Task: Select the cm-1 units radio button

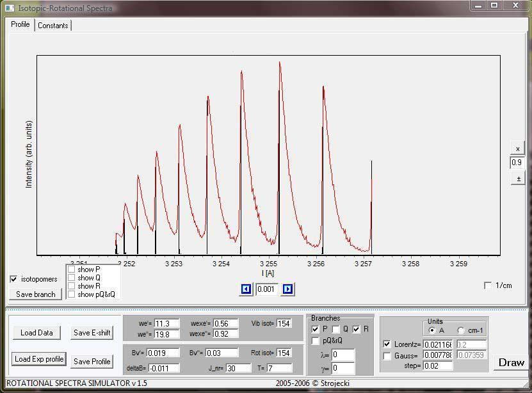Action: tap(461, 330)
